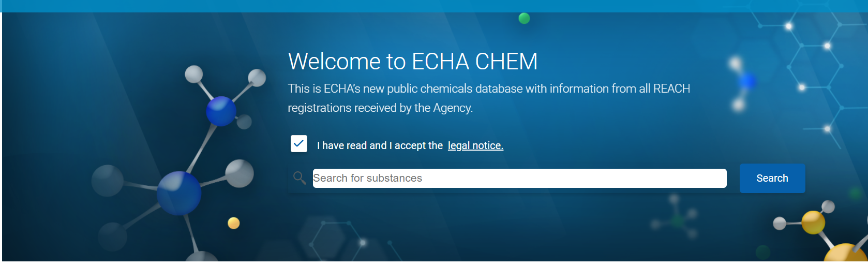Click the yellow atom below the Search button
The width and height of the screenshot is (868, 265).
[813, 222]
